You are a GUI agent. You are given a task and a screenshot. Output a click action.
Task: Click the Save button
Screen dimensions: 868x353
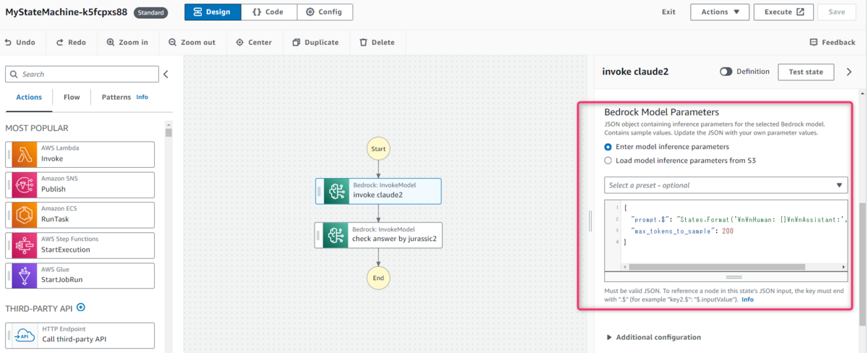(x=837, y=12)
